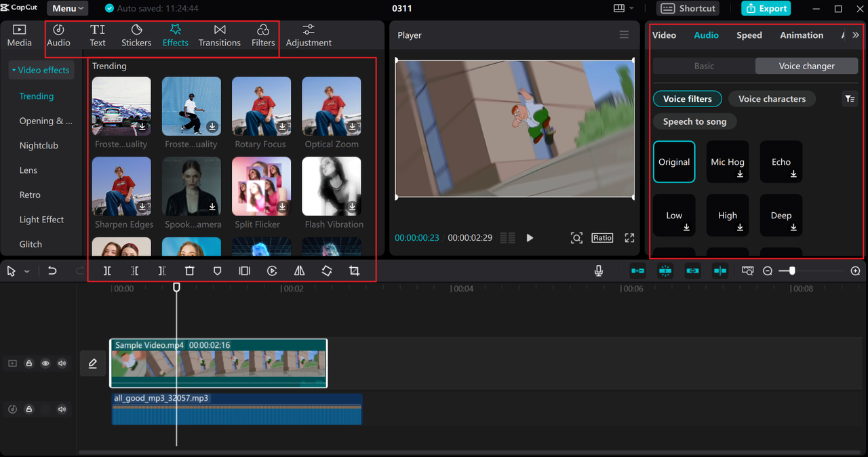Play the video in Player
868x457 pixels.
click(x=530, y=238)
